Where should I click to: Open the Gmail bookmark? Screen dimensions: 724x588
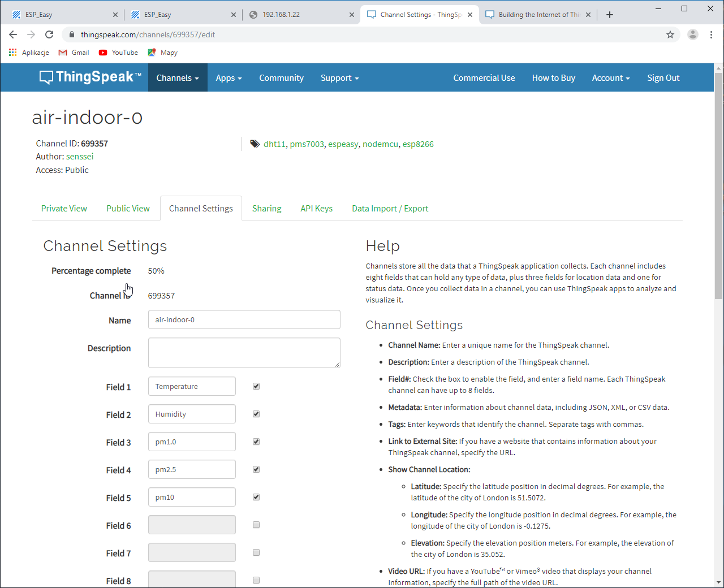click(x=74, y=53)
